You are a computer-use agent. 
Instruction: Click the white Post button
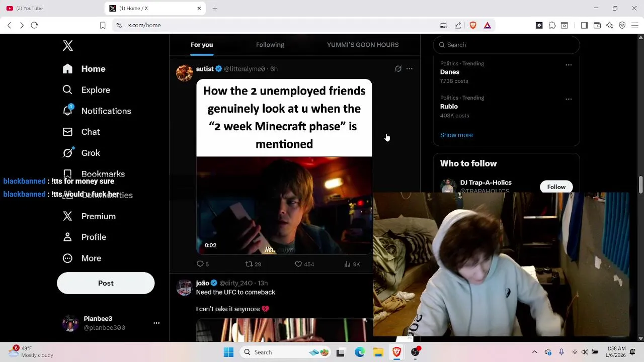(106, 283)
